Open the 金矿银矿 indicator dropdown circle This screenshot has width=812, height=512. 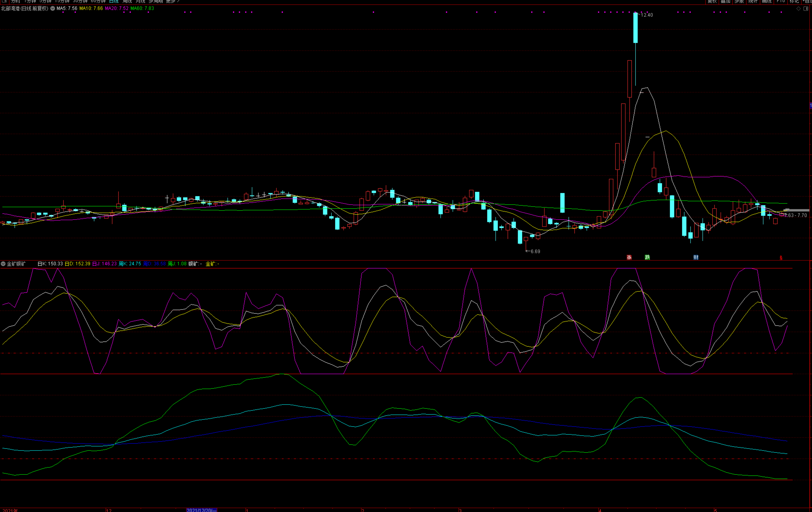[x=3, y=263]
